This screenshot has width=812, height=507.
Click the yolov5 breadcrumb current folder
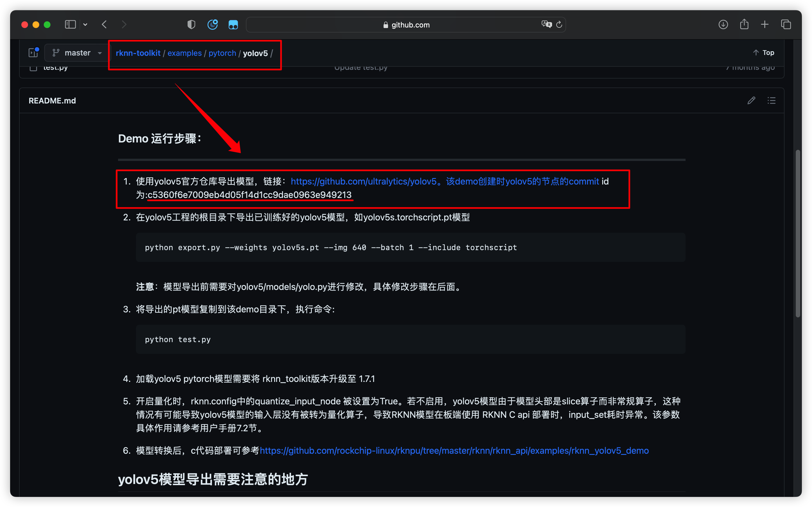tap(255, 53)
